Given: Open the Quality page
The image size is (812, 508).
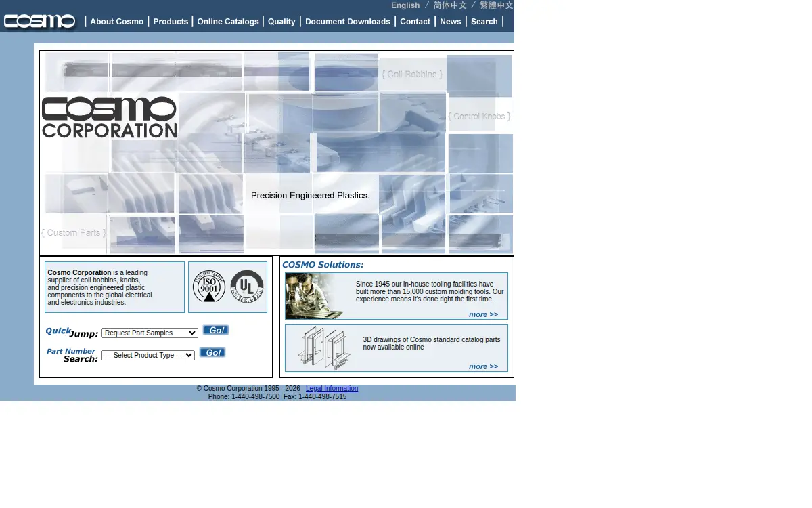Looking at the screenshot, I should point(281,22).
